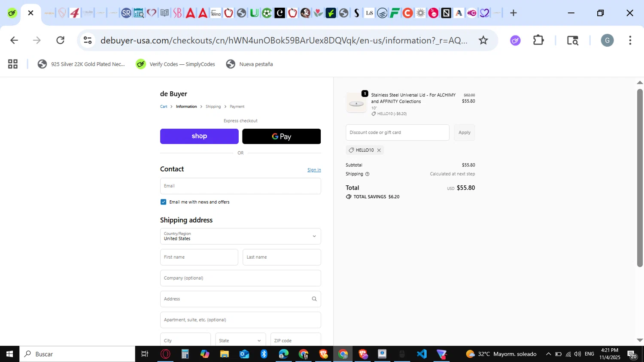Open Opera from the taskbar
The height and width of the screenshot is (362, 644).
(x=165, y=354)
